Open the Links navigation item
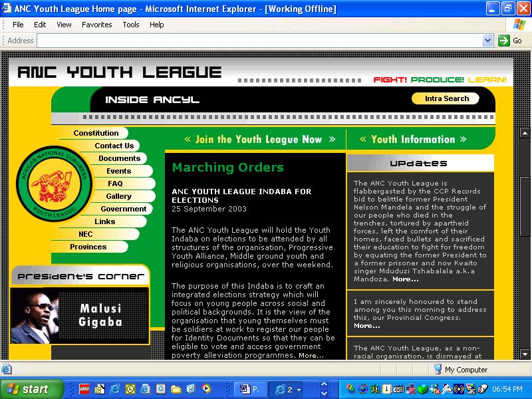Screen dimensions: 532x399 click(104, 221)
